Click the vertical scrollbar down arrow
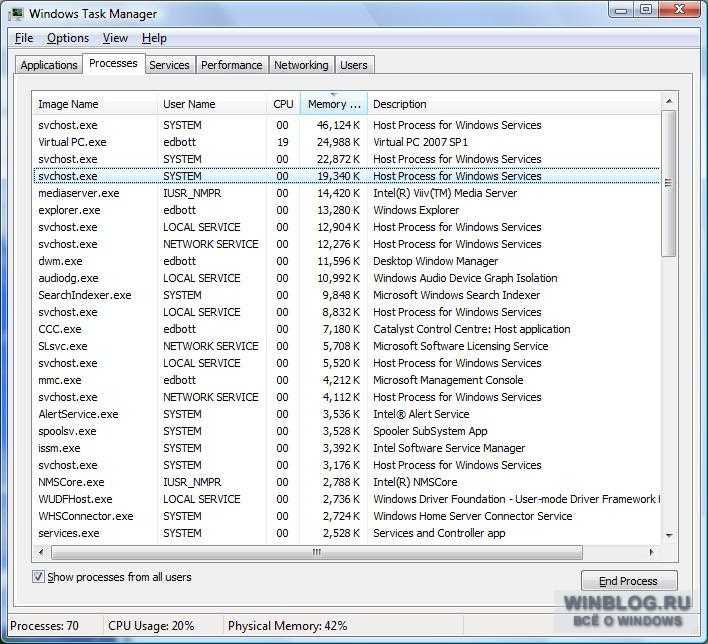 tap(669, 535)
